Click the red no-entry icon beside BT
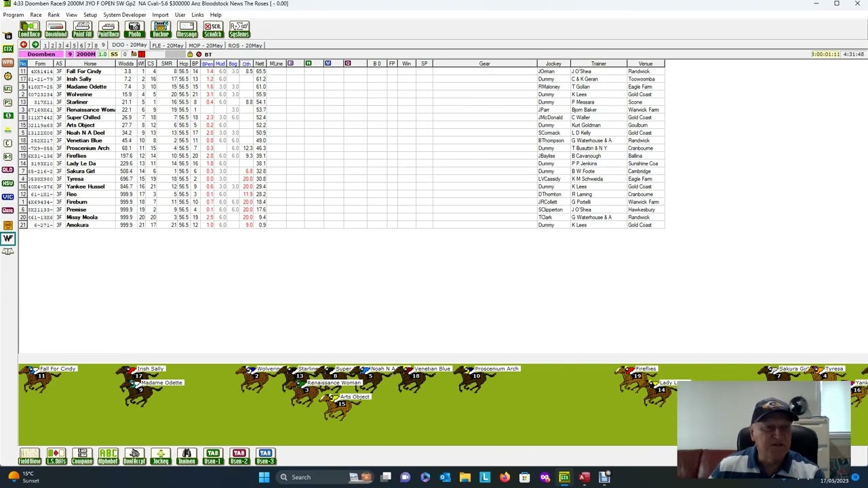 click(199, 54)
